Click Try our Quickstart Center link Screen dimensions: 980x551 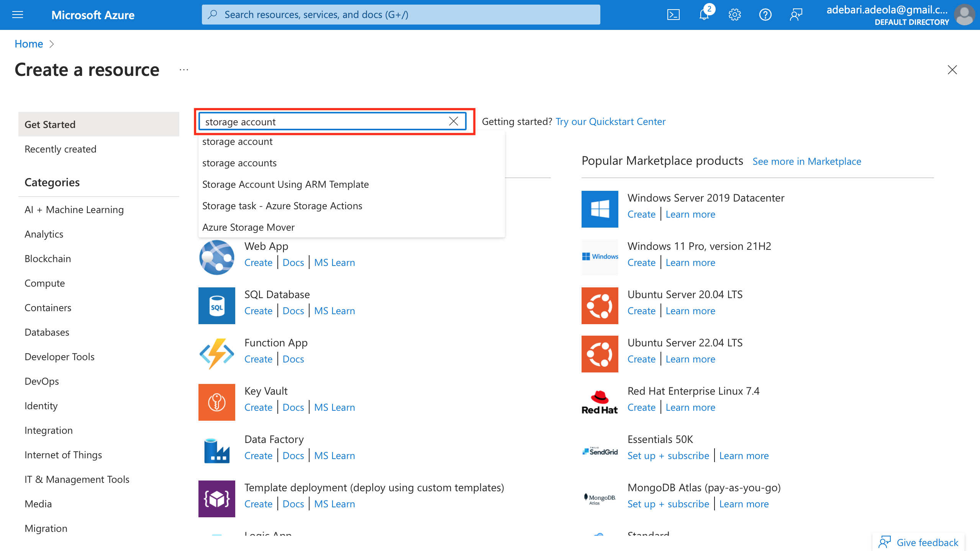[610, 121]
